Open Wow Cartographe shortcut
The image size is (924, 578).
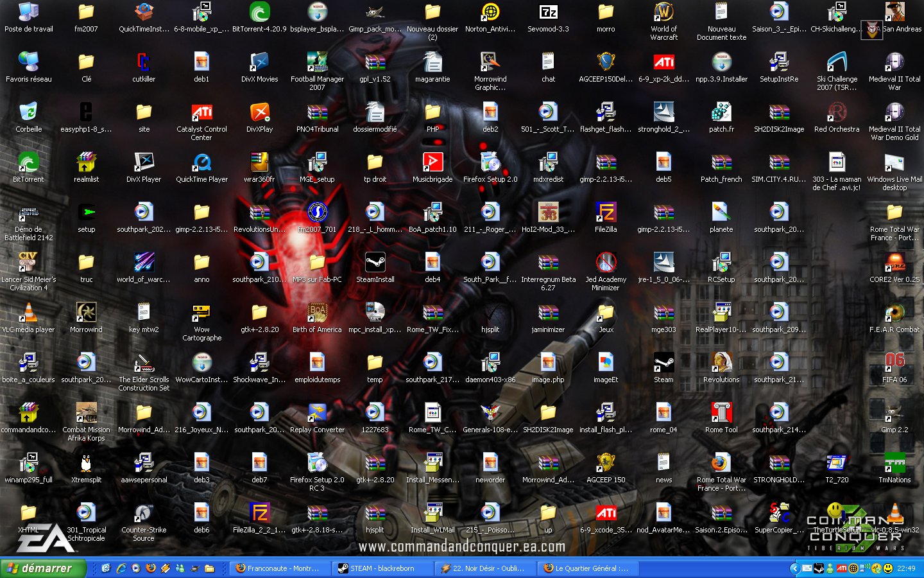click(202, 322)
